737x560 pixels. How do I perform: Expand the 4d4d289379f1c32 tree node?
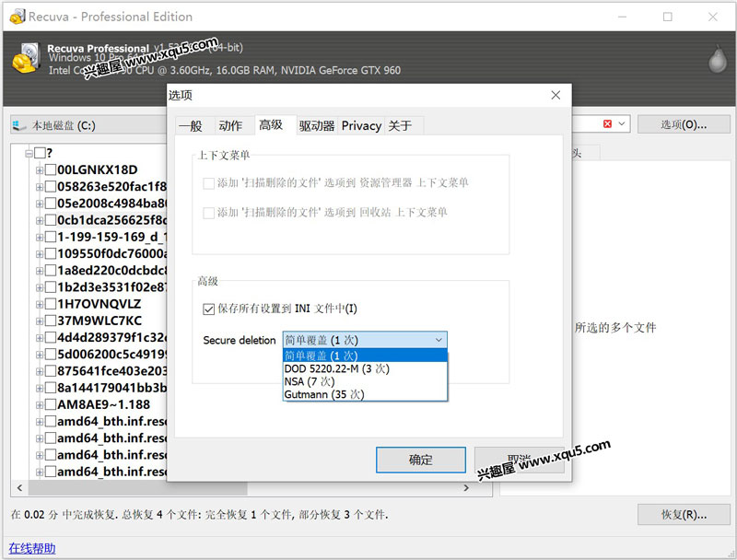click(40, 338)
